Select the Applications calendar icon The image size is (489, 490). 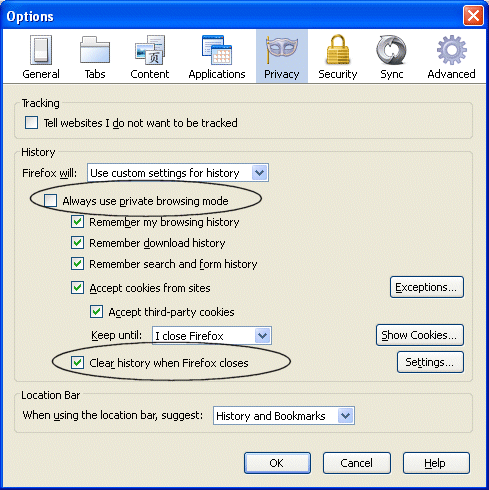[217, 50]
